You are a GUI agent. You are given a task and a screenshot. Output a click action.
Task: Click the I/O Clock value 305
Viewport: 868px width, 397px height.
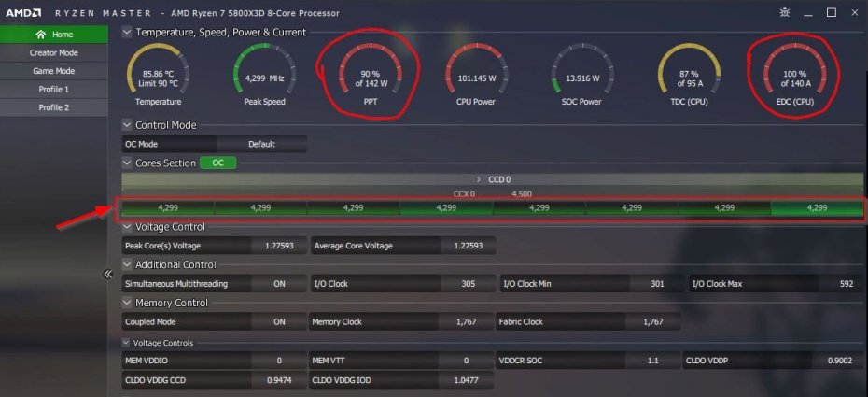pyautogui.click(x=468, y=283)
